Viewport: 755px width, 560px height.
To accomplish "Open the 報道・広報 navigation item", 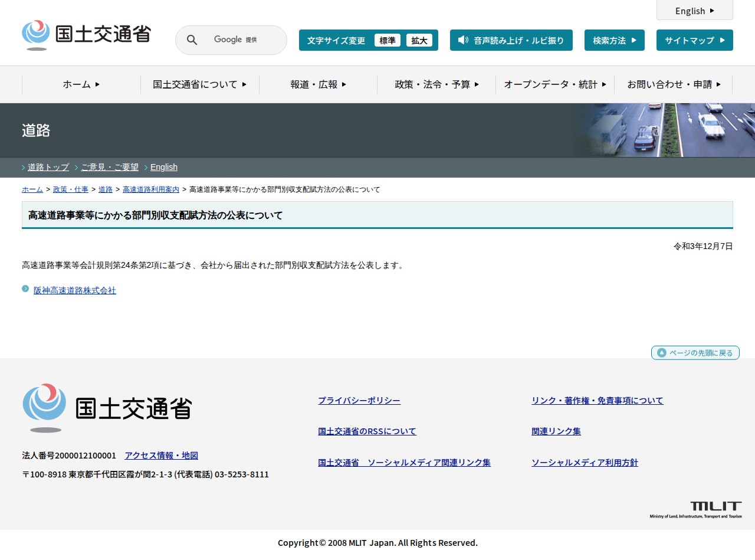I will click(x=318, y=84).
